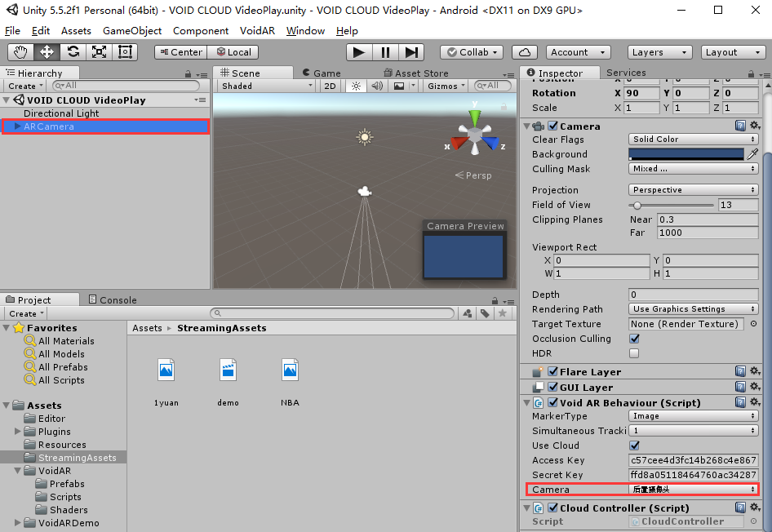Open the VoidAR menu

click(x=257, y=30)
